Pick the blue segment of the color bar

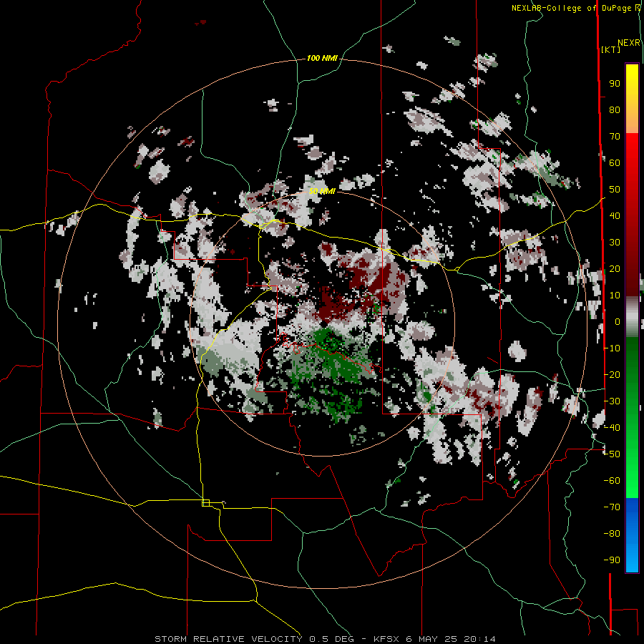tap(632, 535)
